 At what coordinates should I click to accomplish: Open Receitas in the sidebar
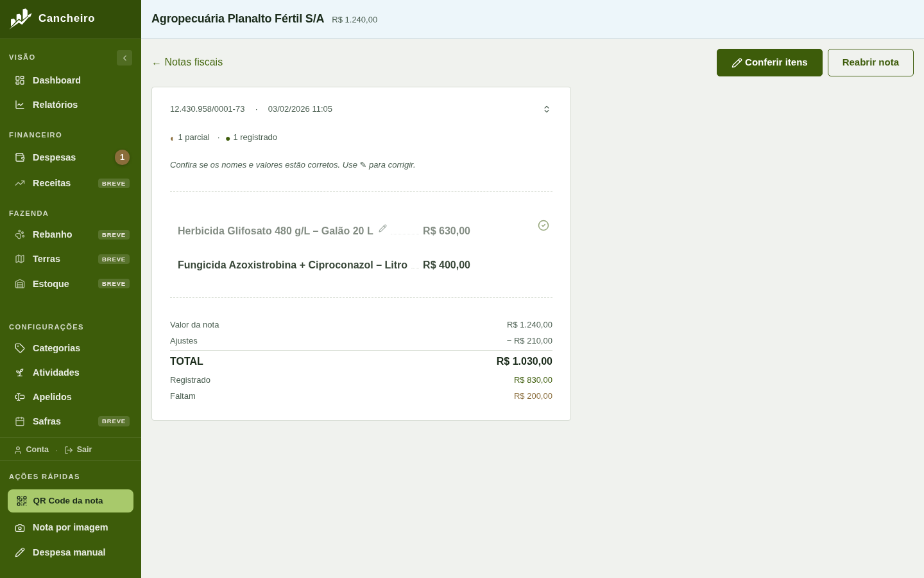pos(71,183)
